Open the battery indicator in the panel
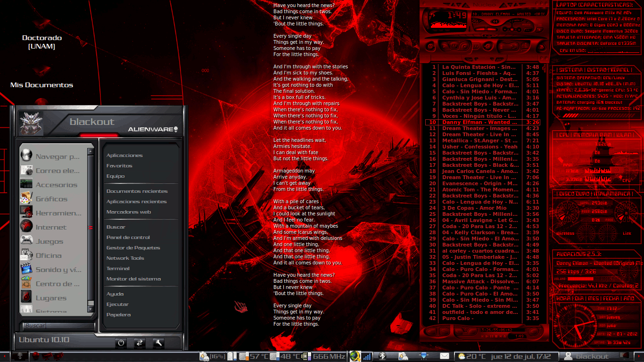Screen dimensions: 644x362 coord(212,356)
